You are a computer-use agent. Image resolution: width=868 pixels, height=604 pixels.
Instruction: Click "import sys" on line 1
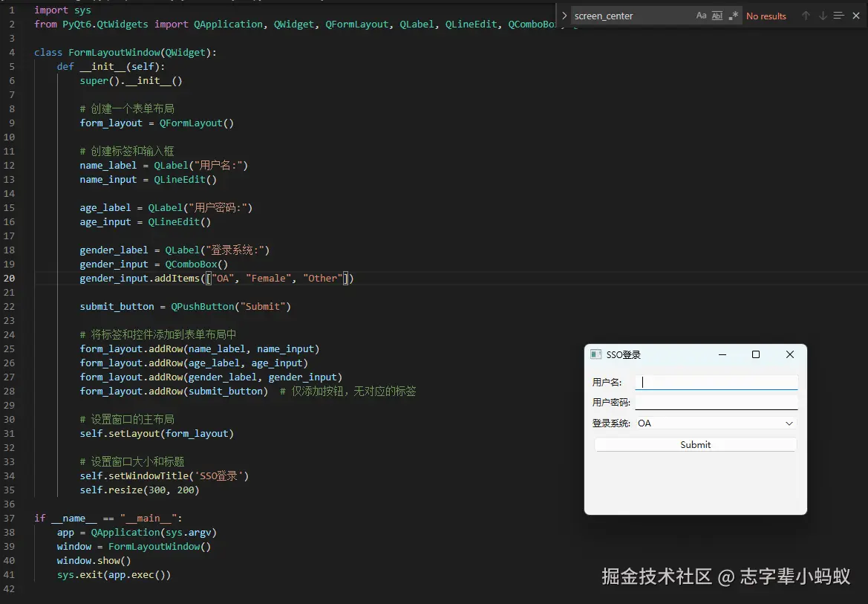click(62, 10)
